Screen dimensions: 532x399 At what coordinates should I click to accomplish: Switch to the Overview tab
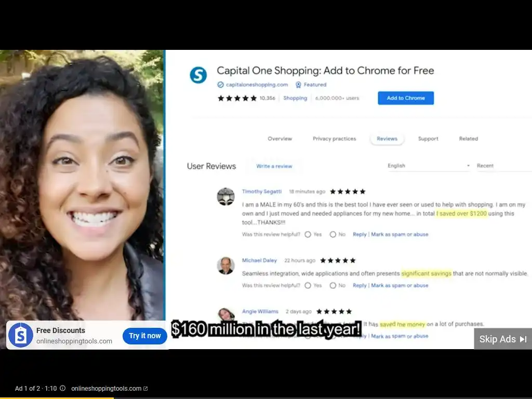pos(280,139)
